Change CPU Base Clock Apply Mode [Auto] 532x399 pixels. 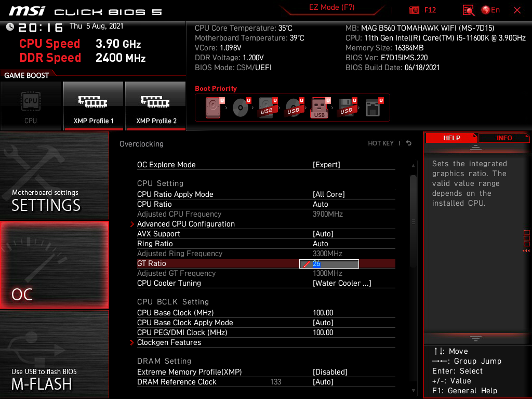click(323, 322)
